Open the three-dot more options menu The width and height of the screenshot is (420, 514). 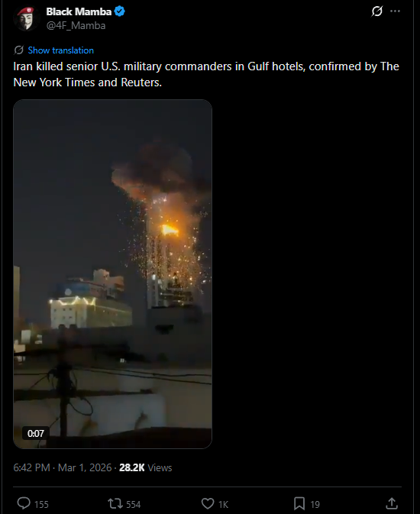pos(395,11)
